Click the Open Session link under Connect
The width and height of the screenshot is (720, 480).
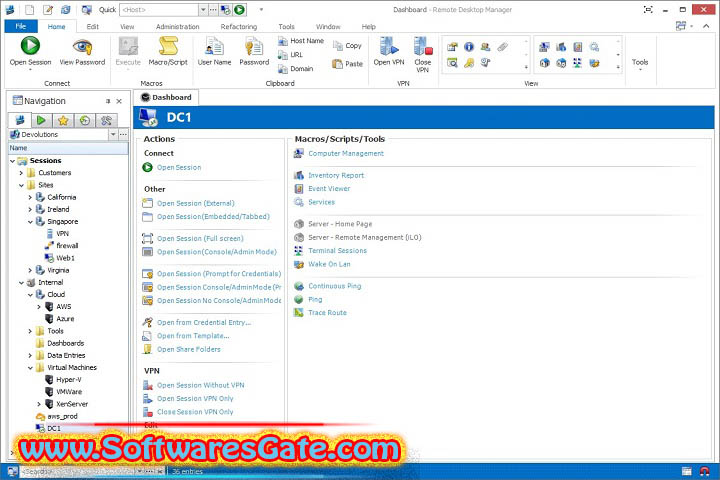tap(179, 168)
